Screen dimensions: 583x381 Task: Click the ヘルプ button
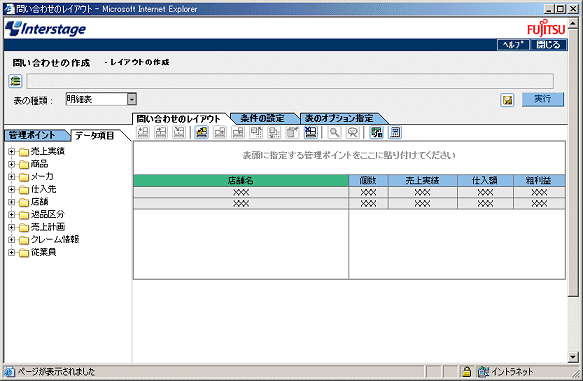click(x=513, y=45)
